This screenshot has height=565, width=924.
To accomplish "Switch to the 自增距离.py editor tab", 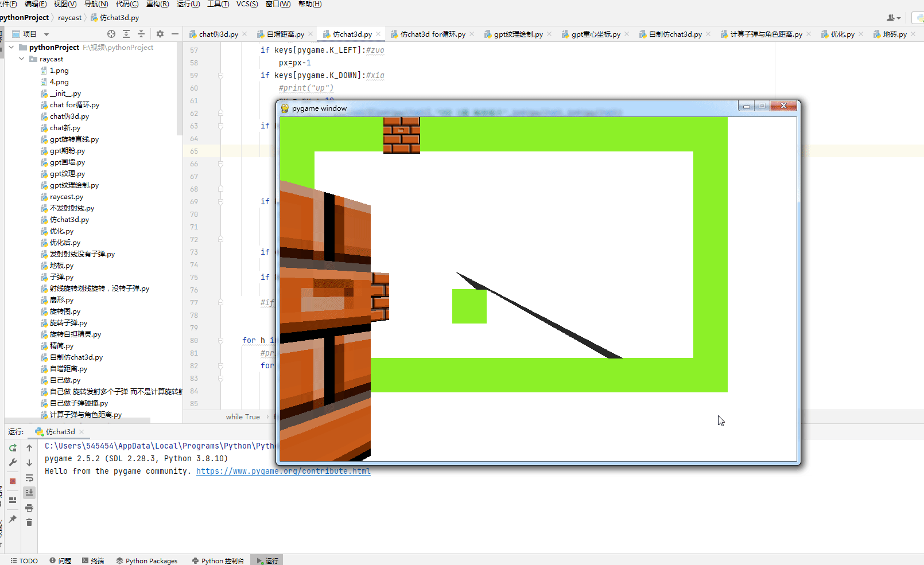I will click(x=285, y=34).
